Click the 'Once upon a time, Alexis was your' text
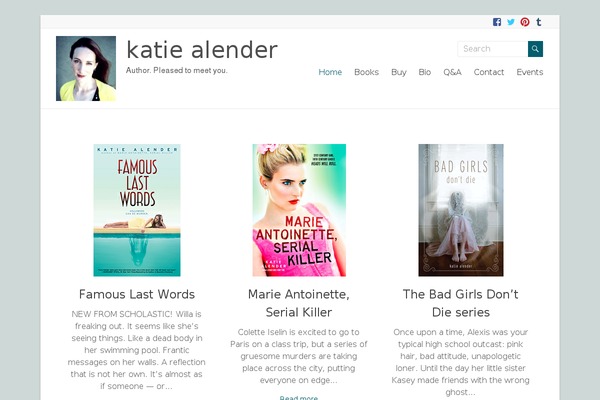 [x=460, y=332]
